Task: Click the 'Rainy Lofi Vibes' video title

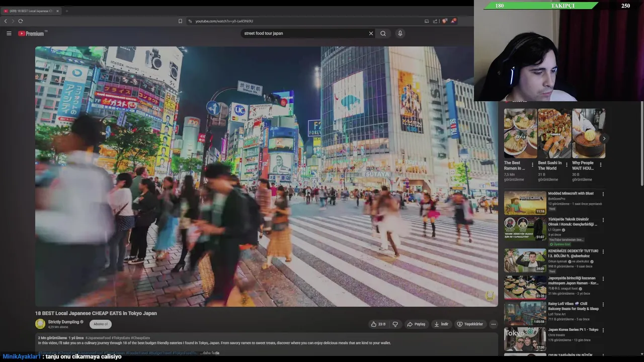Action: coord(573,306)
